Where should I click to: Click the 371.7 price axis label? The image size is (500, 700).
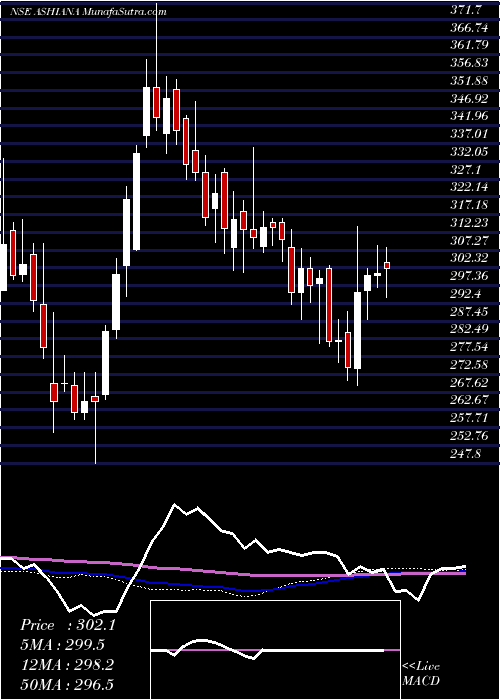[x=467, y=11]
